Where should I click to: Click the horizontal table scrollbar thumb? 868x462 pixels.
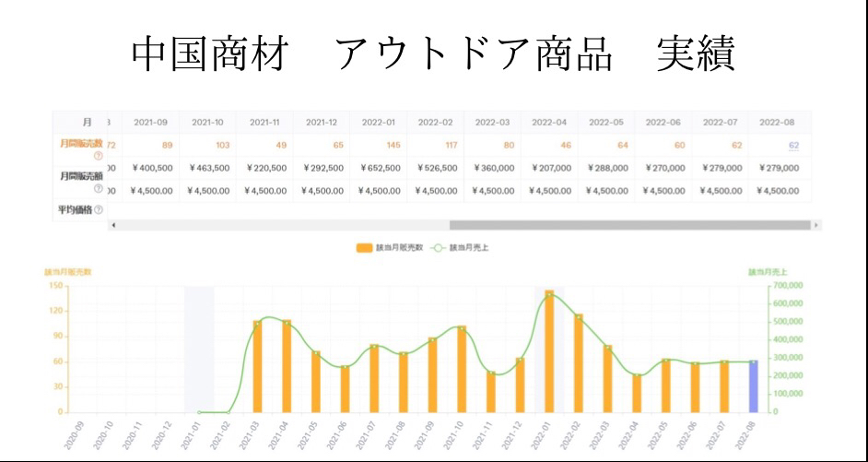(x=629, y=225)
